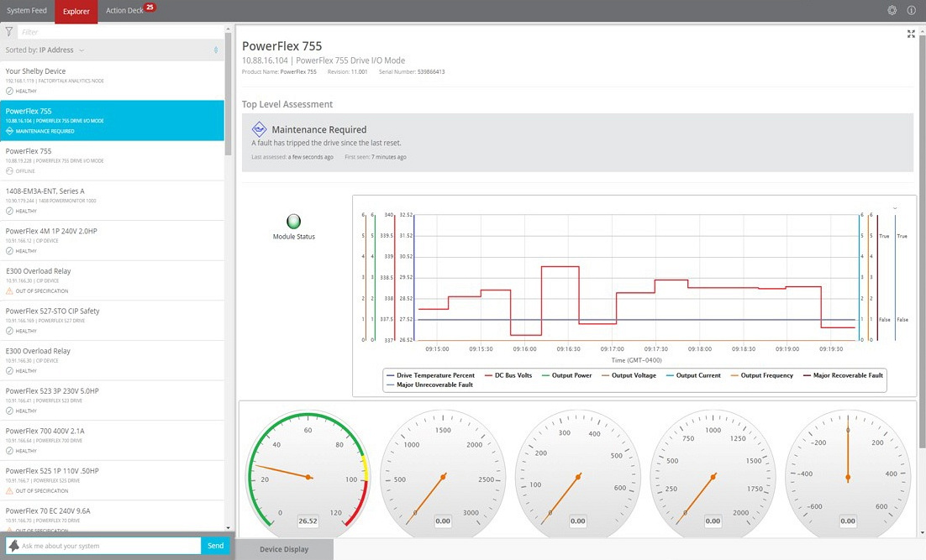The image size is (926, 560).
Task: Click the device list scroll-down arrow
Action: pyautogui.click(x=228, y=527)
